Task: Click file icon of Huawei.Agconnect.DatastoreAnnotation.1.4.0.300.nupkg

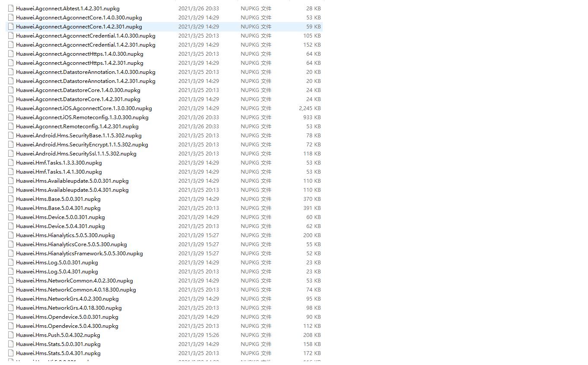Action: [x=11, y=72]
